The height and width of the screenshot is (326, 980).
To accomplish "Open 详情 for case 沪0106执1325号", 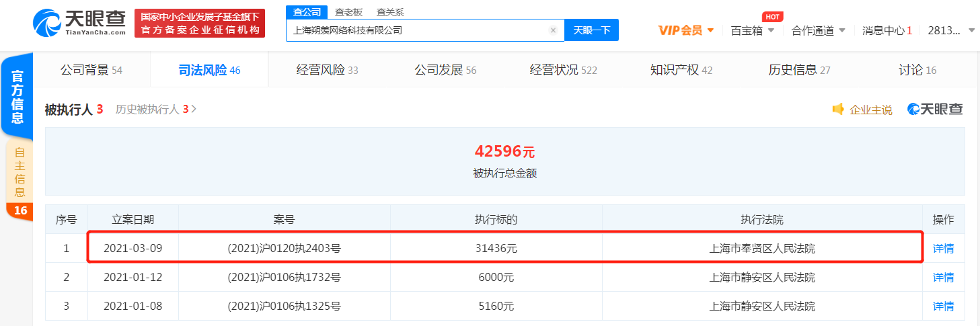I will click(943, 306).
